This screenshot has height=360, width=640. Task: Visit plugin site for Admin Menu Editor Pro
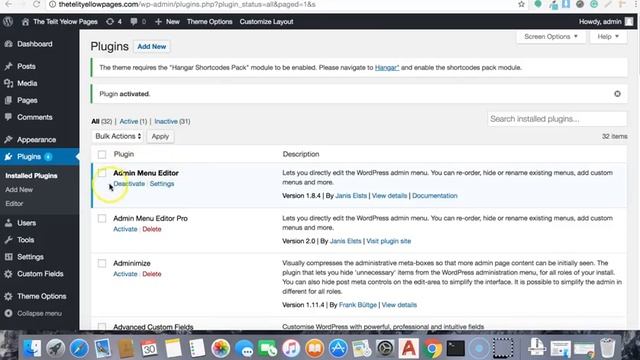tap(389, 241)
